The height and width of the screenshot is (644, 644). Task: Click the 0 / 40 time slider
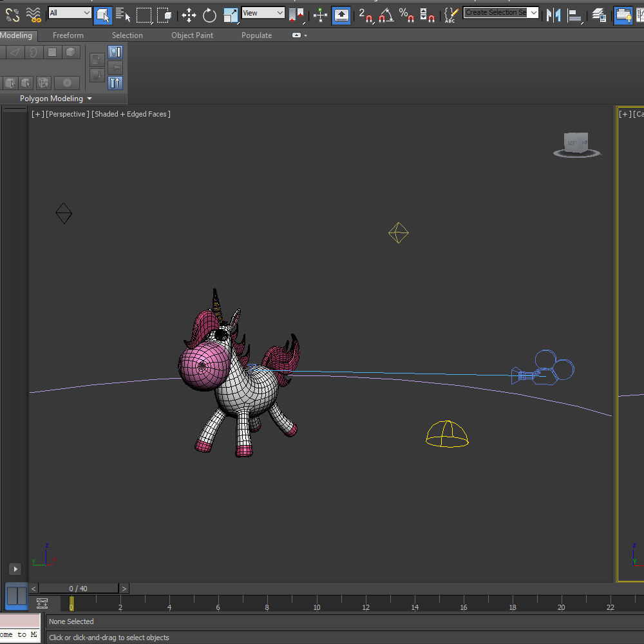pyautogui.click(x=79, y=589)
